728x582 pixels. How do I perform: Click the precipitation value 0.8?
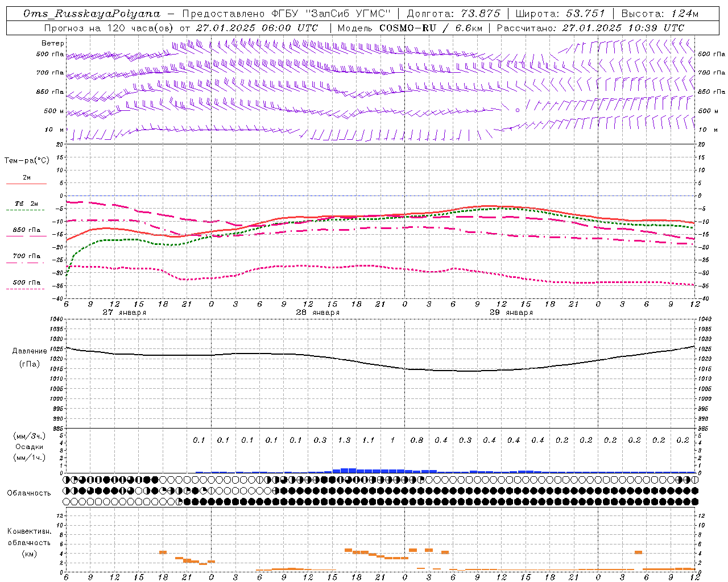point(417,440)
